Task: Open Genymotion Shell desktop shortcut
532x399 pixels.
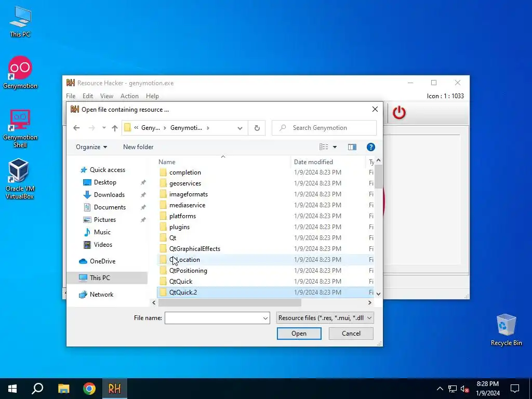Action: pyautogui.click(x=20, y=128)
